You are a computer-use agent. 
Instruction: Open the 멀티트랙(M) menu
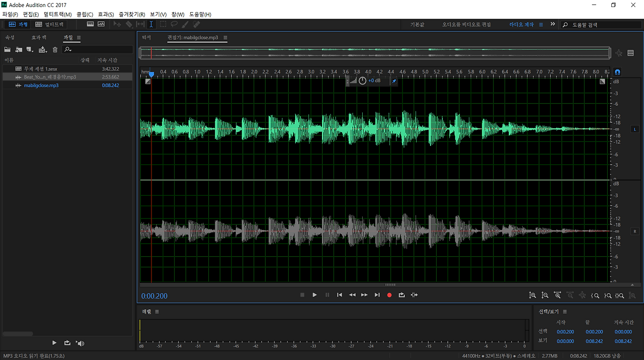[58, 14]
